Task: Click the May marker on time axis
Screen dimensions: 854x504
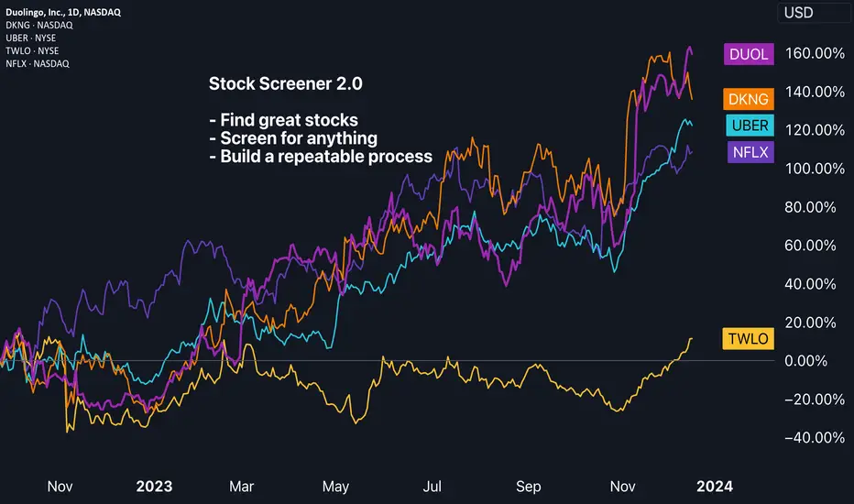Action: tap(335, 486)
